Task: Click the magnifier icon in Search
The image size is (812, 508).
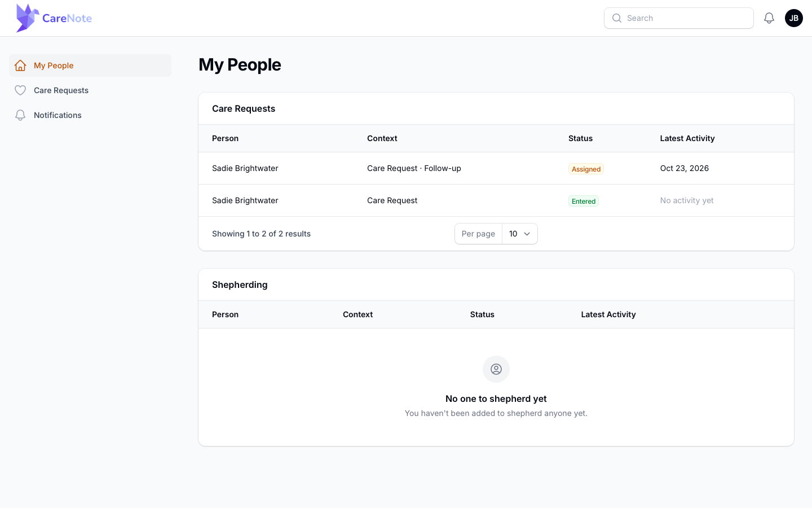Action: 617,18
